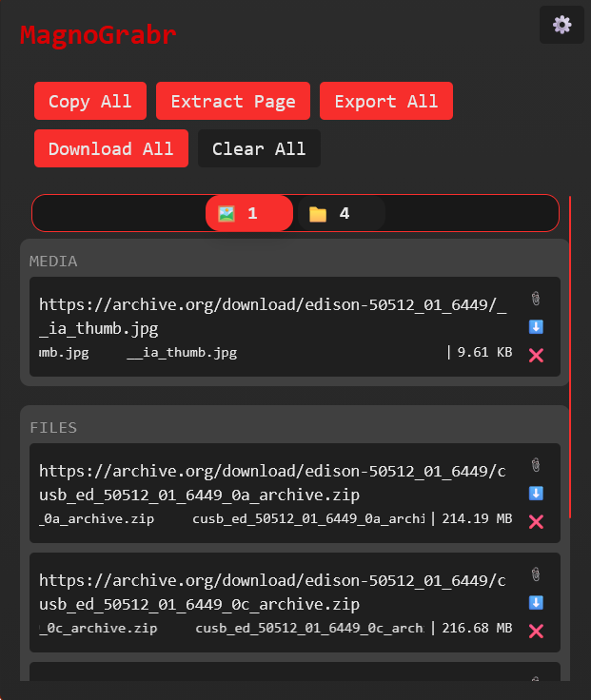Download the __ia_thumb.jpg media file

point(536,327)
